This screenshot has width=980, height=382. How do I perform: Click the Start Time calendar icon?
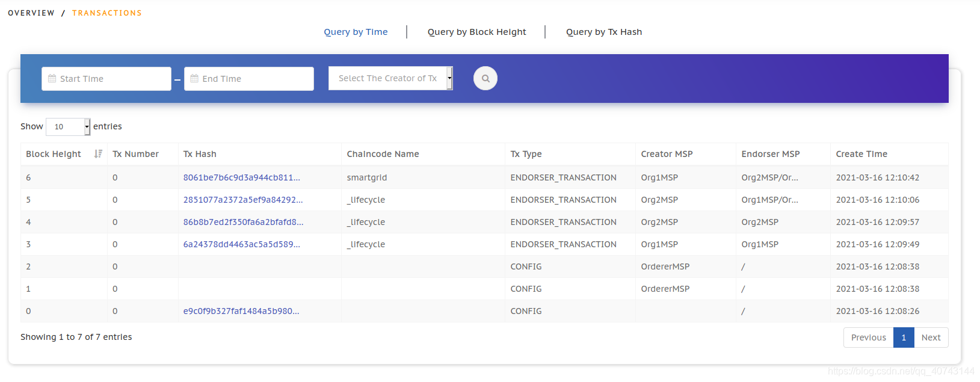click(52, 79)
